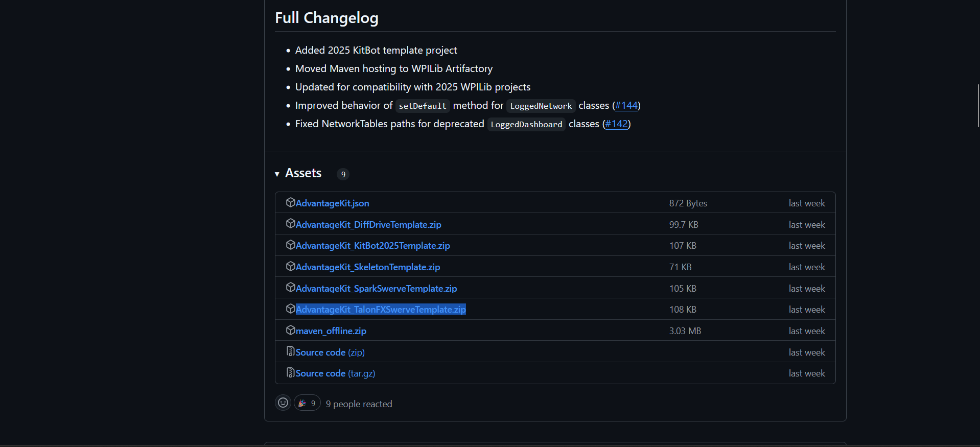
Task: Click the package icon beside KitBot2025Template.zip
Action: pos(291,245)
